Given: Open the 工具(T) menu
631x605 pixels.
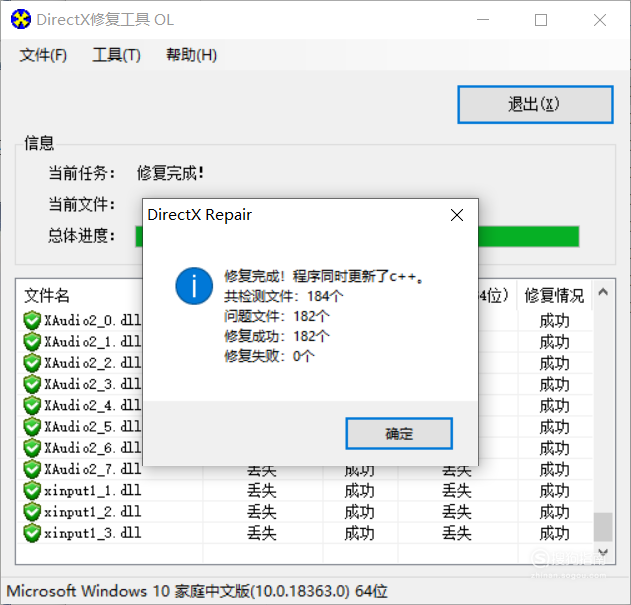Looking at the screenshot, I should click(117, 55).
